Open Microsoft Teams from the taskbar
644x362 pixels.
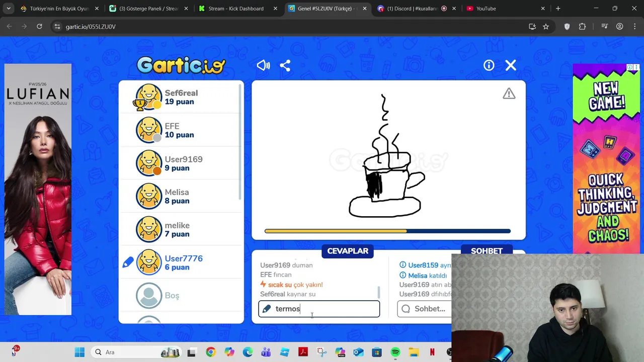(266, 352)
